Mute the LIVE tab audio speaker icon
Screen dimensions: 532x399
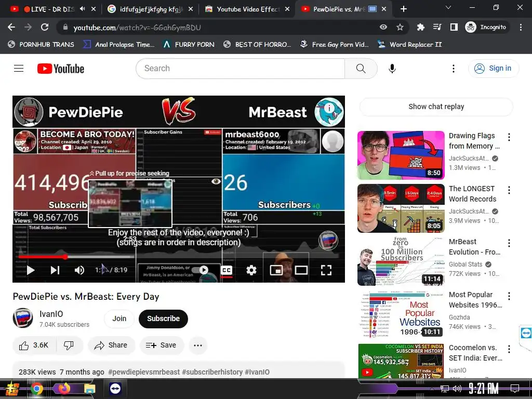point(83,9)
